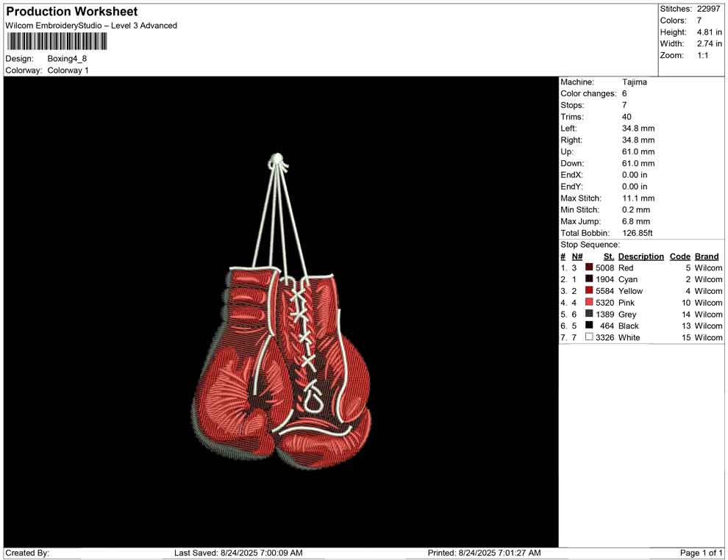728x560 pixels.
Task: Click the N# column header
Action: (577, 256)
